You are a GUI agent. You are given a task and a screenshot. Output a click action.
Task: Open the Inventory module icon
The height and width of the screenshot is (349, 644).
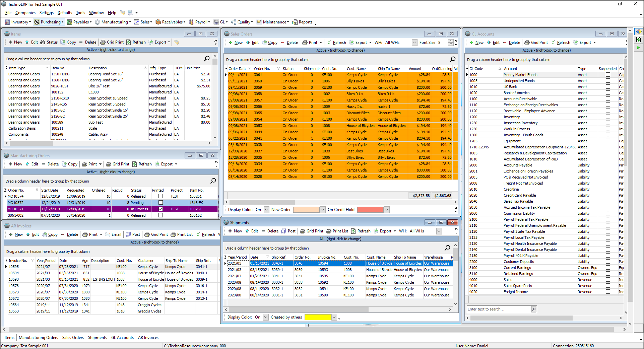(7, 22)
